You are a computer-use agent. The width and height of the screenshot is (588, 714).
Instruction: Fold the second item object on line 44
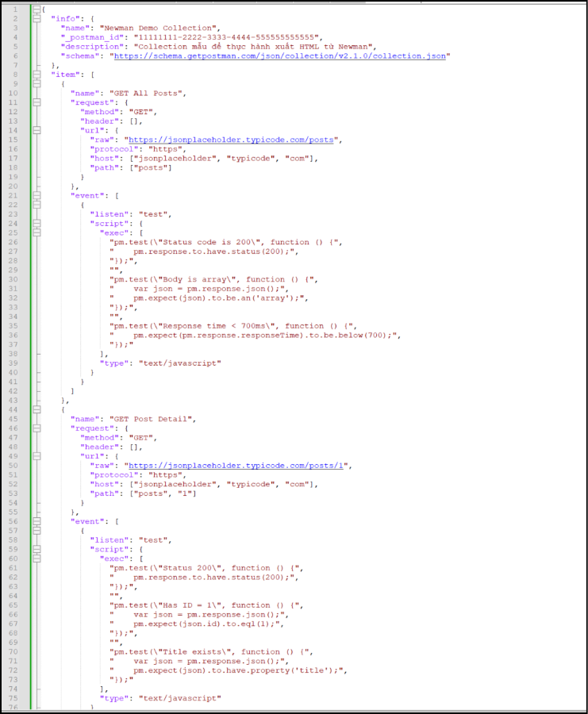point(37,409)
